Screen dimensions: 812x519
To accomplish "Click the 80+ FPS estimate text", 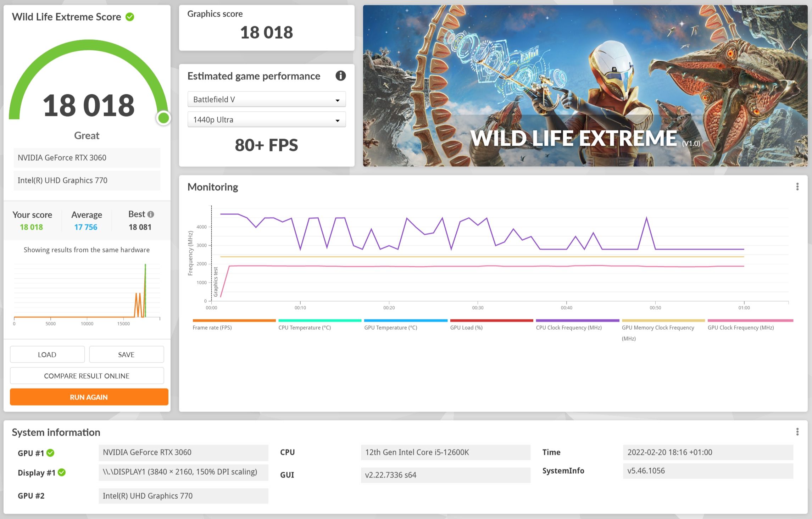I will 266,145.
